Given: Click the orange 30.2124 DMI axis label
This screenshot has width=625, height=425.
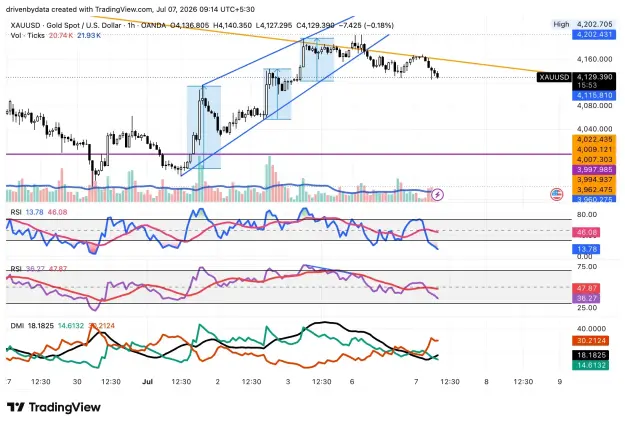Looking at the screenshot, I should [590, 341].
